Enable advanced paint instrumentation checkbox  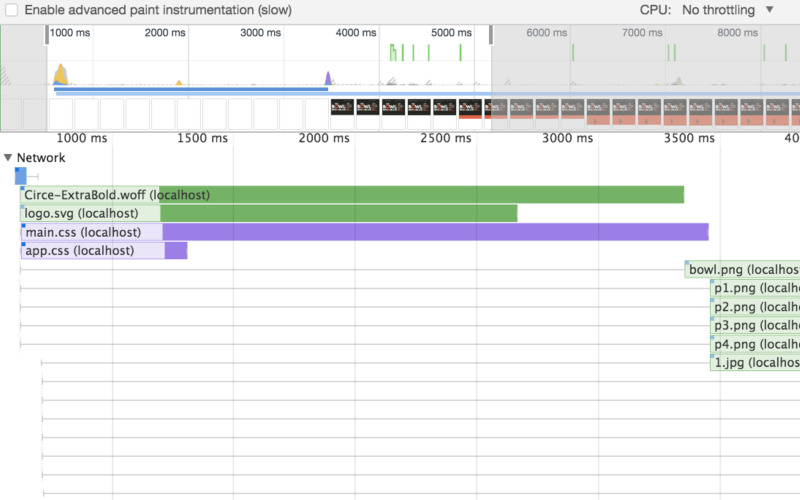11,10
